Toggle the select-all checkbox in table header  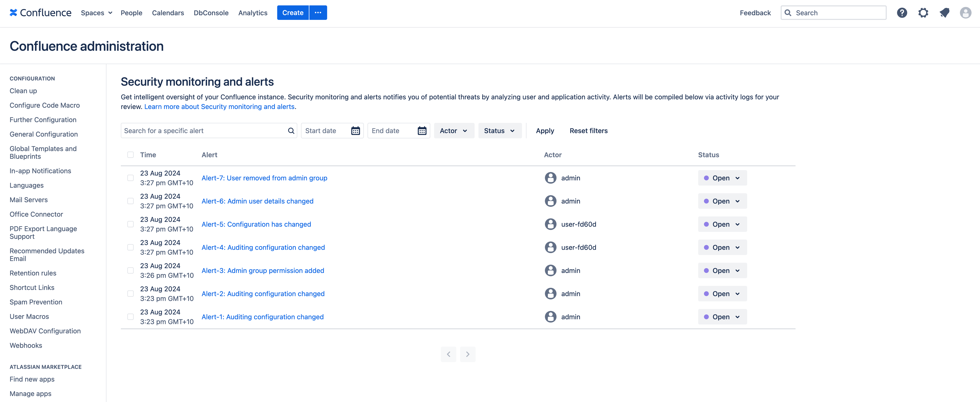pyautogui.click(x=130, y=155)
